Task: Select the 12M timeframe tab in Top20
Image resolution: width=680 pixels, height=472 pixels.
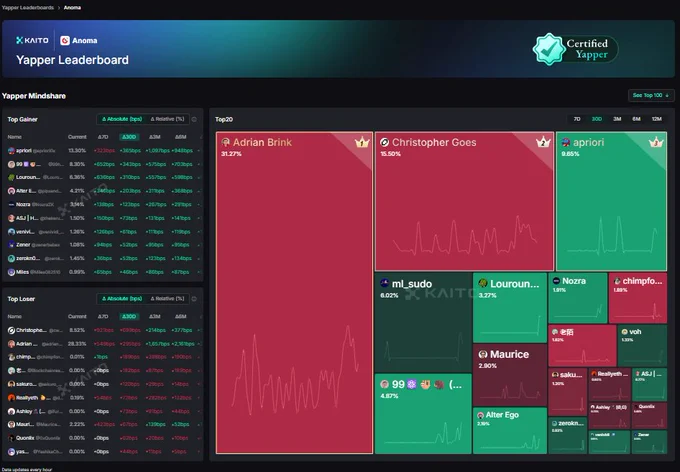Action: pos(657,119)
